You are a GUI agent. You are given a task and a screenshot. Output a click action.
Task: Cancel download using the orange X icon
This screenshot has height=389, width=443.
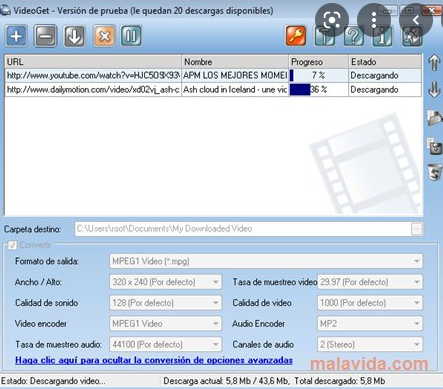[x=104, y=36]
